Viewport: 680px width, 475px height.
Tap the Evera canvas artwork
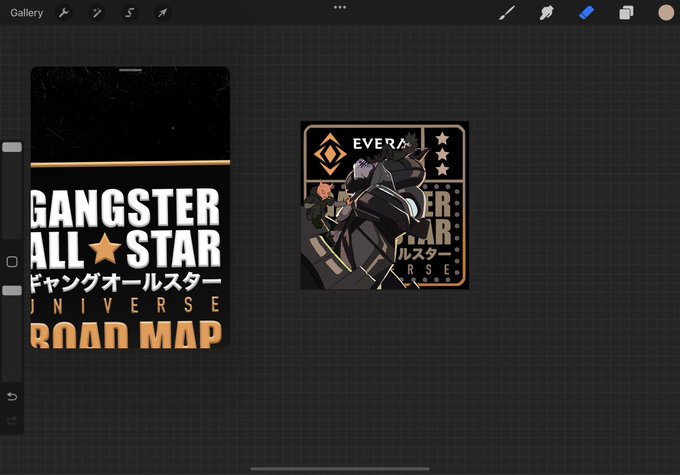pyautogui.click(x=385, y=205)
